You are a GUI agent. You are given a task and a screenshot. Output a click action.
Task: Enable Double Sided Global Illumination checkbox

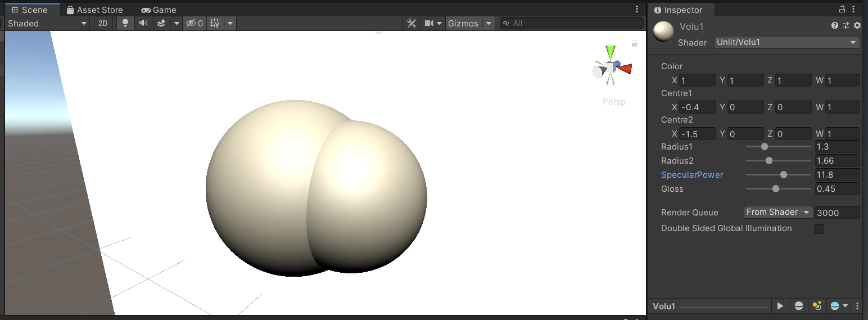coord(819,229)
